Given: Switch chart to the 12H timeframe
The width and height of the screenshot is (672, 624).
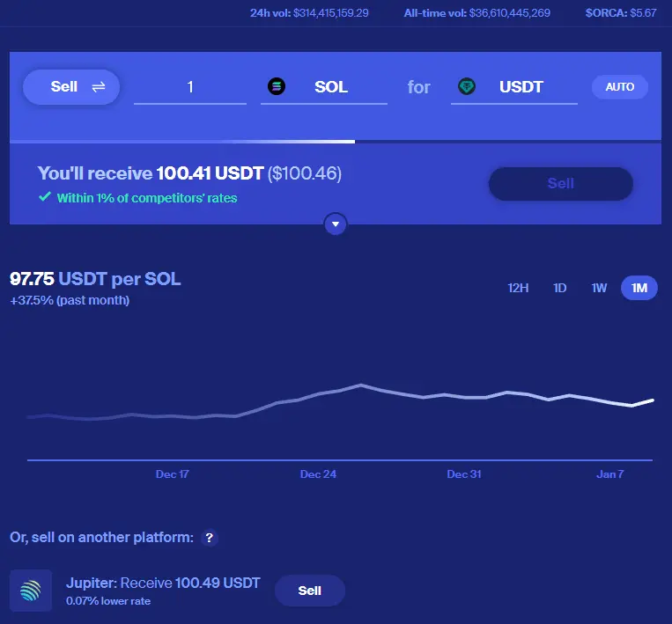Looking at the screenshot, I should [x=518, y=288].
